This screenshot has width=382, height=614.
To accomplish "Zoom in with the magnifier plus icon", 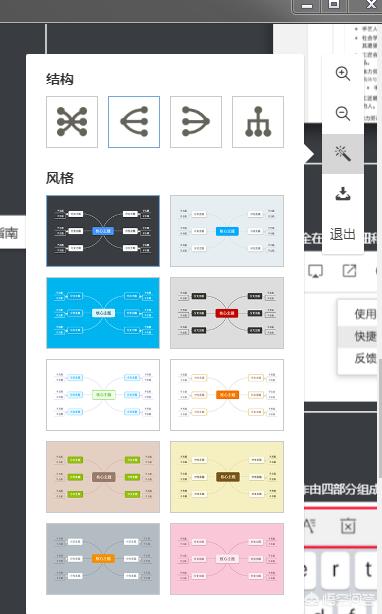I will point(343,74).
